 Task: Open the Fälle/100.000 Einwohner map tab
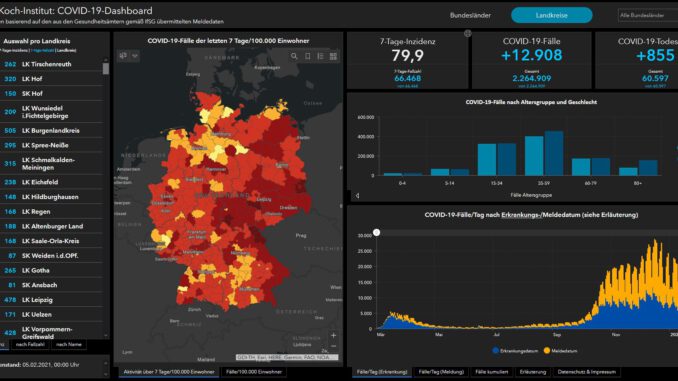(254, 371)
